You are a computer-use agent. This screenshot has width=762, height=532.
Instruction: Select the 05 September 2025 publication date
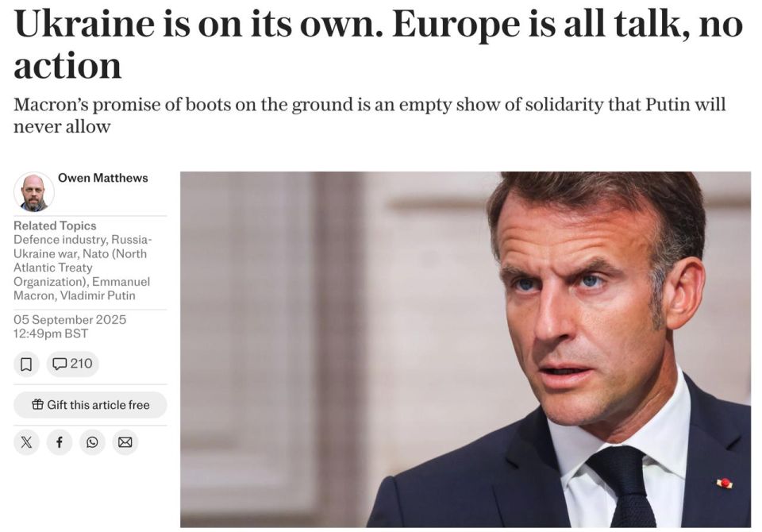click(x=70, y=319)
